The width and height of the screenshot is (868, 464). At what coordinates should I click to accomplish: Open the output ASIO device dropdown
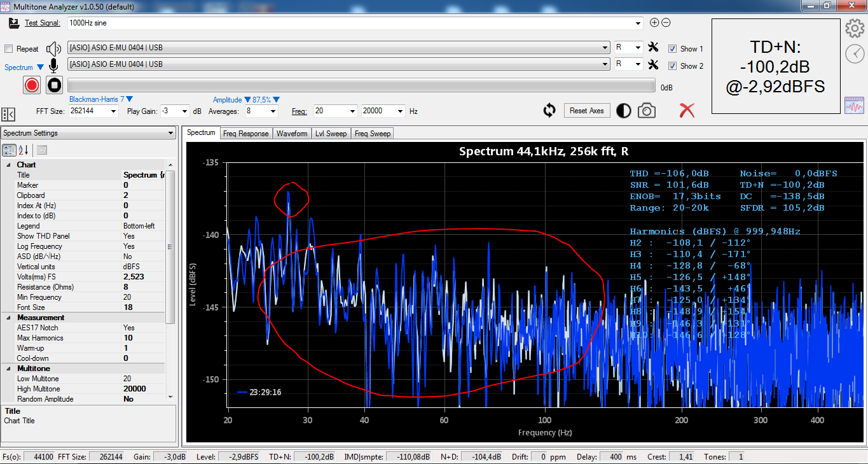pos(605,48)
